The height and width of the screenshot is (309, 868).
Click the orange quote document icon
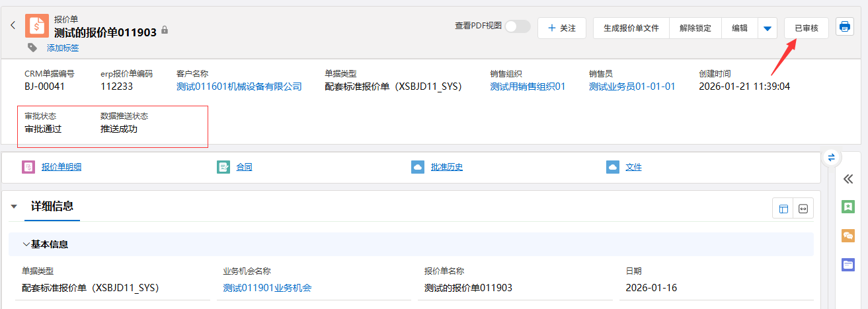[x=37, y=26]
